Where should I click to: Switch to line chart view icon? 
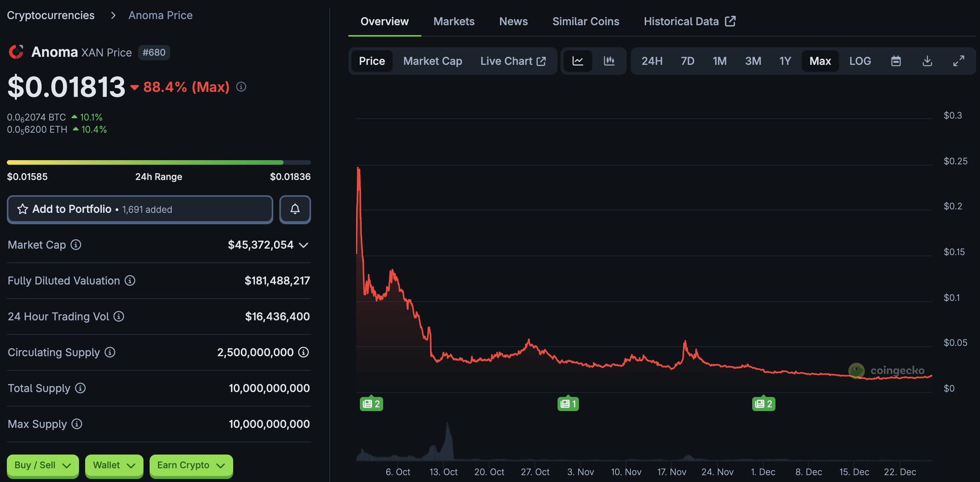(x=578, y=61)
